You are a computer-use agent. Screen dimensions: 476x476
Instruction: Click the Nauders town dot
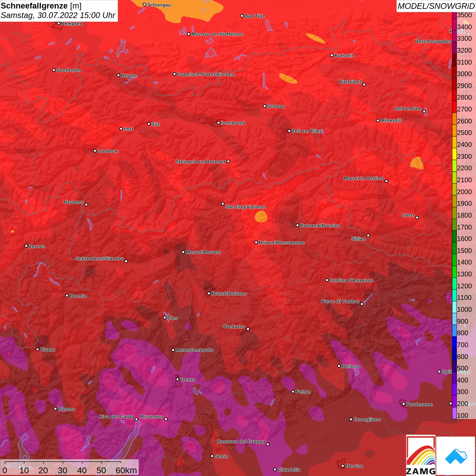point(86,204)
